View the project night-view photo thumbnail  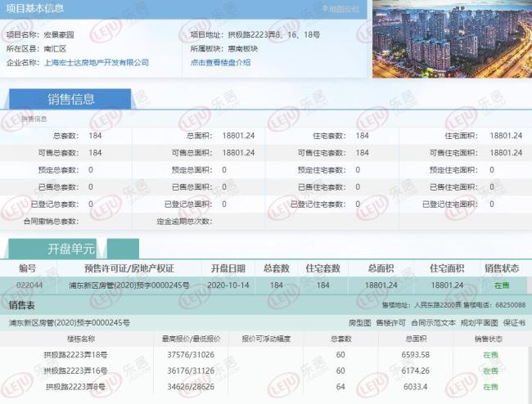click(x=453, y=38)
